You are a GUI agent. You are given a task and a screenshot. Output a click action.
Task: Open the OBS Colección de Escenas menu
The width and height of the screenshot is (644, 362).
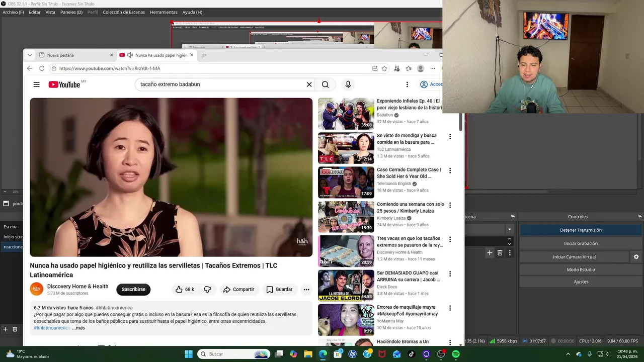point(124,12)
